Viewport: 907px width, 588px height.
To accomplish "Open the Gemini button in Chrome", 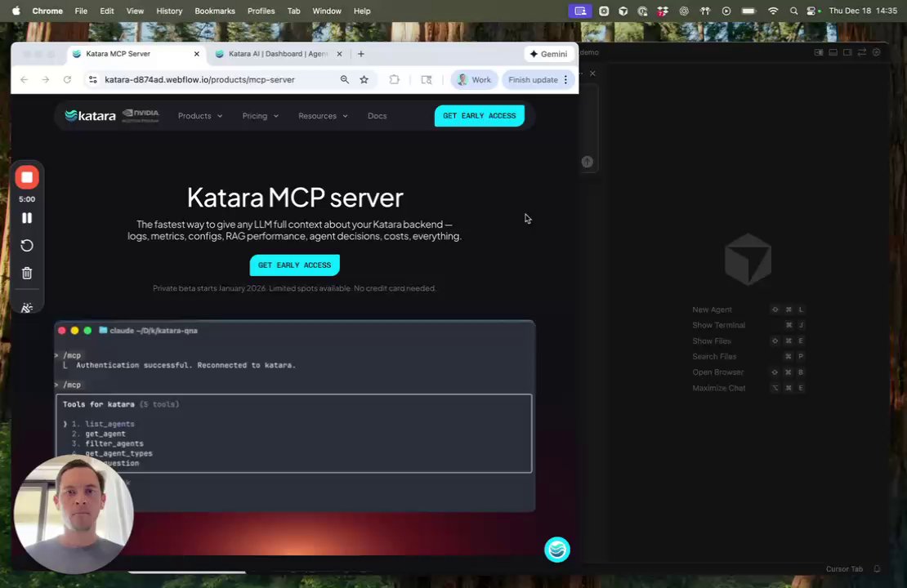I will click(x=548, y=54).
